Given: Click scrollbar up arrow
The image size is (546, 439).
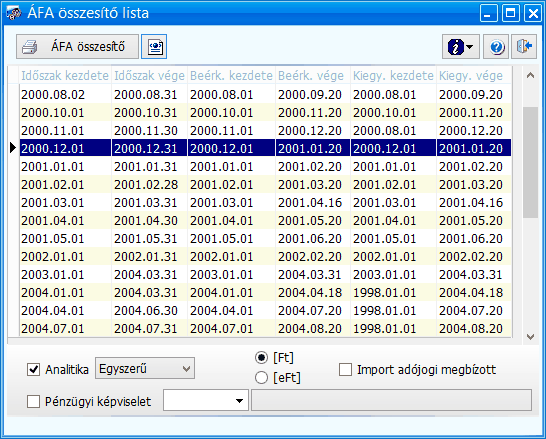Looking at the screenshot, I should [530, 75].
